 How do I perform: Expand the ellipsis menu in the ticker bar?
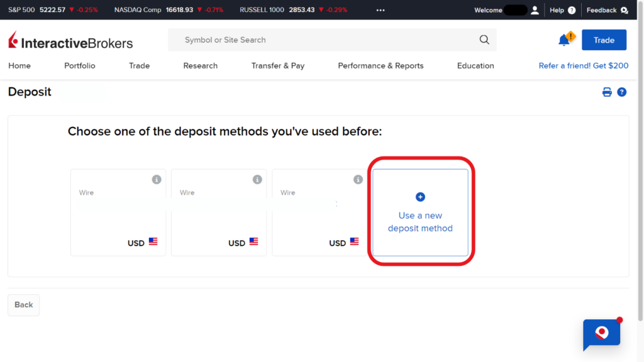[380, 9]
